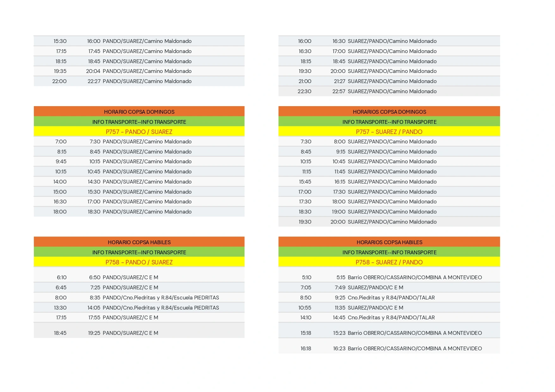Select the 17:55 arrival time
Image resolution: width=555 pixels, height=392 pixels.
95,317
